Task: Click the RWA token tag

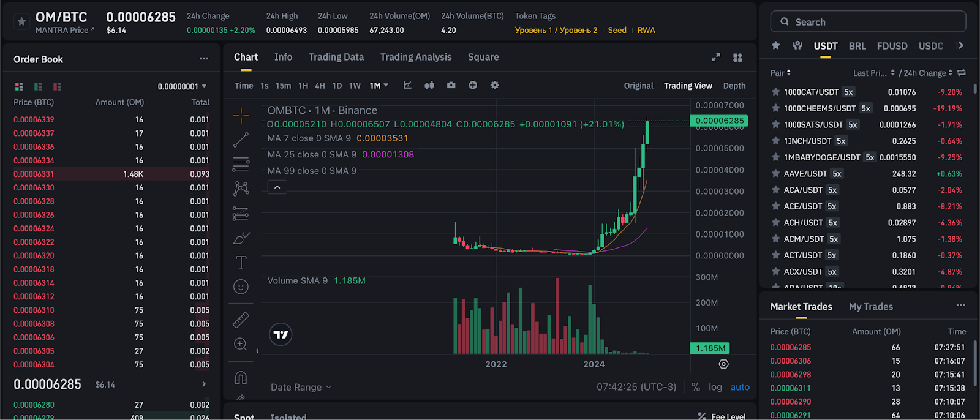Action: point(646,30)
